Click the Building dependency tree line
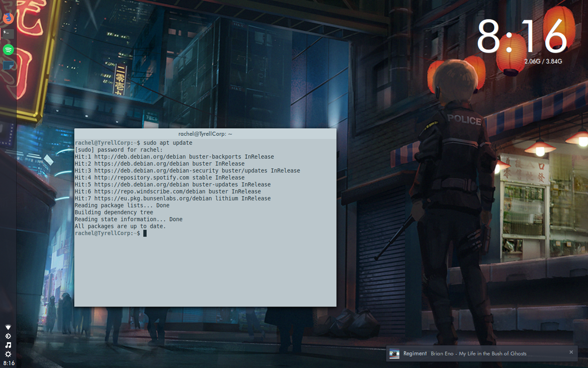Screen dimensions: 588x368 click(113, 212)
